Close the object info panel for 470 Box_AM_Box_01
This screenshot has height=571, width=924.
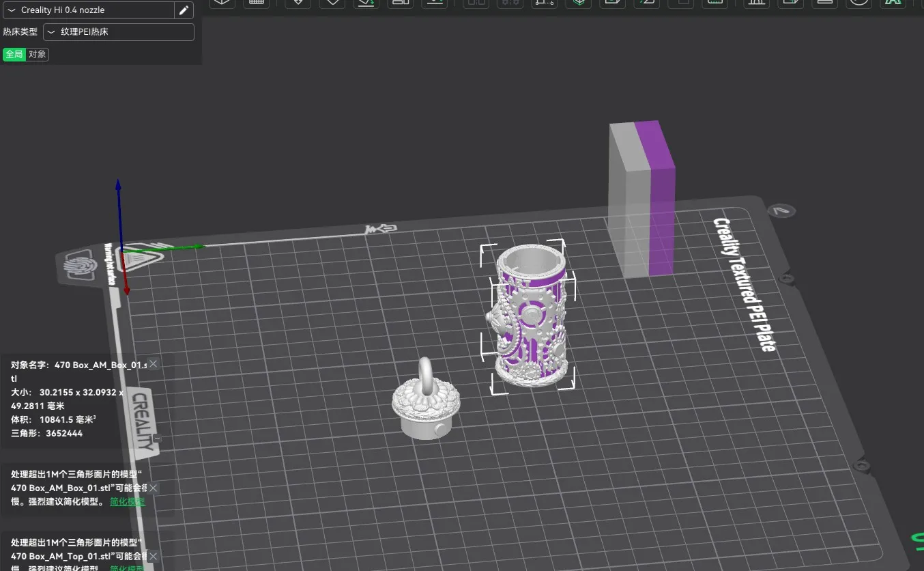tap(154, 364)
